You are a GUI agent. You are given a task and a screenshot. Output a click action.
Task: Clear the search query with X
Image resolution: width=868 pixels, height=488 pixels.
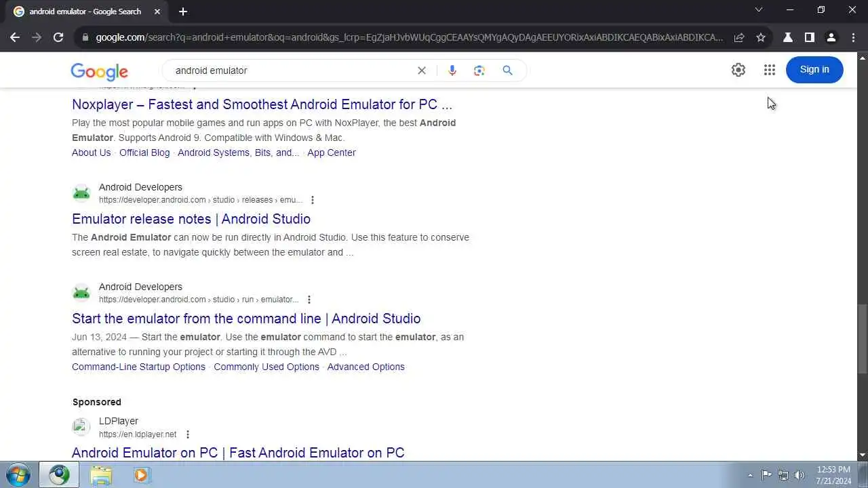tap(422, 70)
